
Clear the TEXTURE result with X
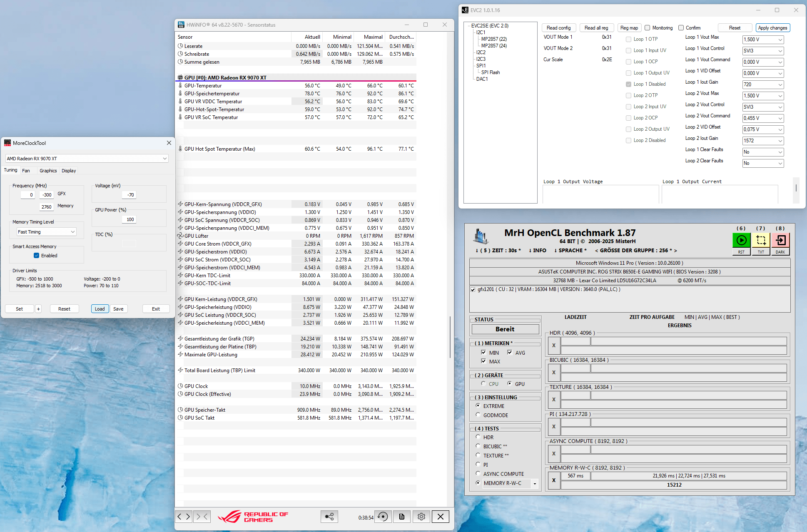[554, 400]
